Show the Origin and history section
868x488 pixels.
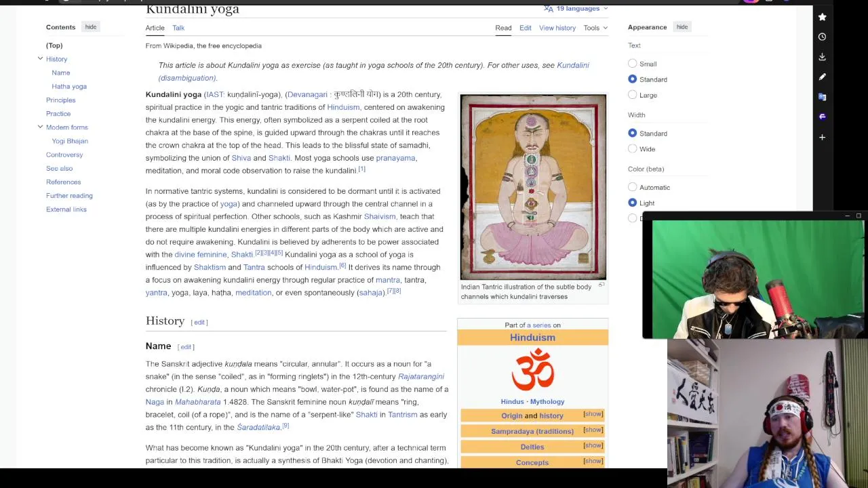[x=593, y=414]
